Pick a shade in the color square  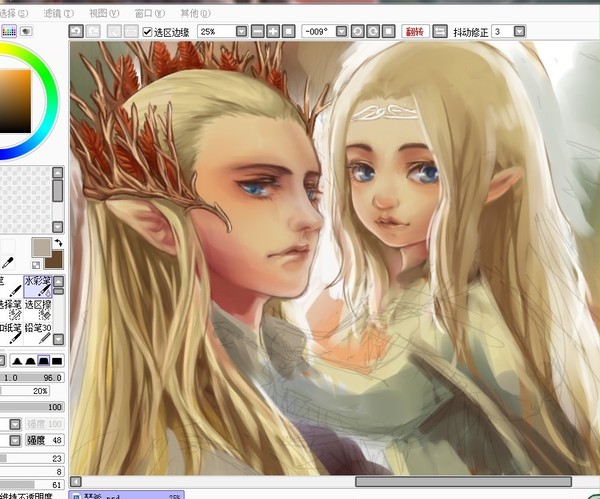15,101
